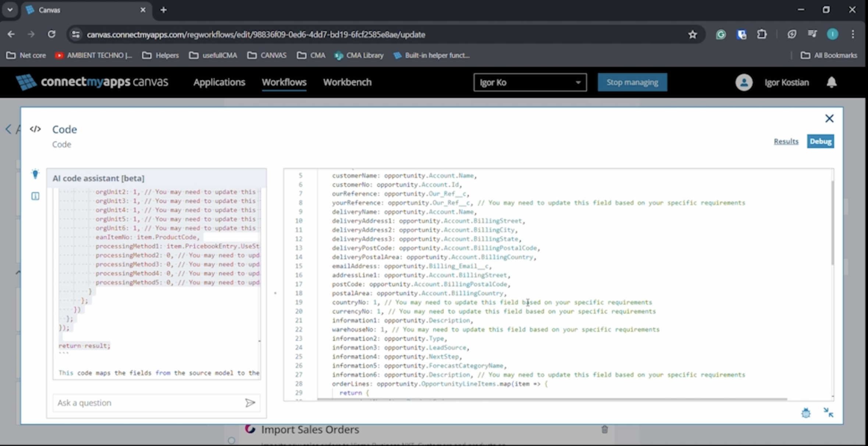Open CANVAS bookmarks folder

[x=267, y=55]
